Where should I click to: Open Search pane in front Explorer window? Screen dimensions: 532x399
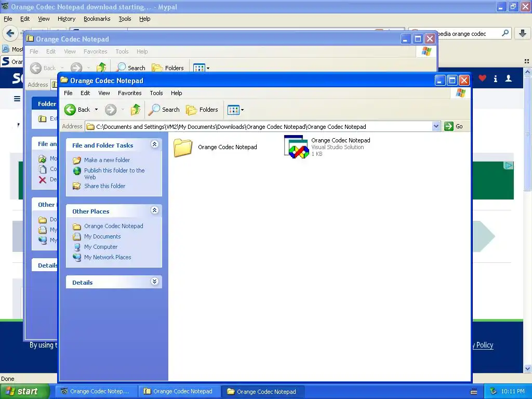pyautogui.click(x=164, y=110)
